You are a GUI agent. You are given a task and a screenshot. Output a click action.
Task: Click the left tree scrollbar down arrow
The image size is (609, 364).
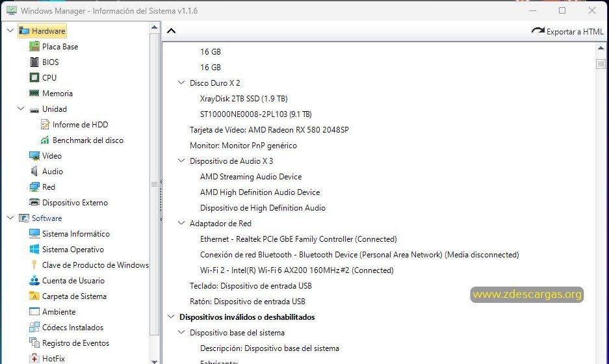point(154,361)
